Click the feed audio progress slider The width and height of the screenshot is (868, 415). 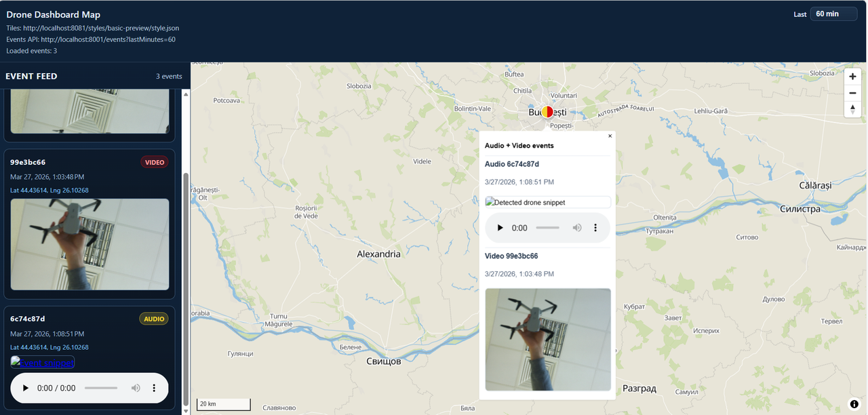(100, 389)
